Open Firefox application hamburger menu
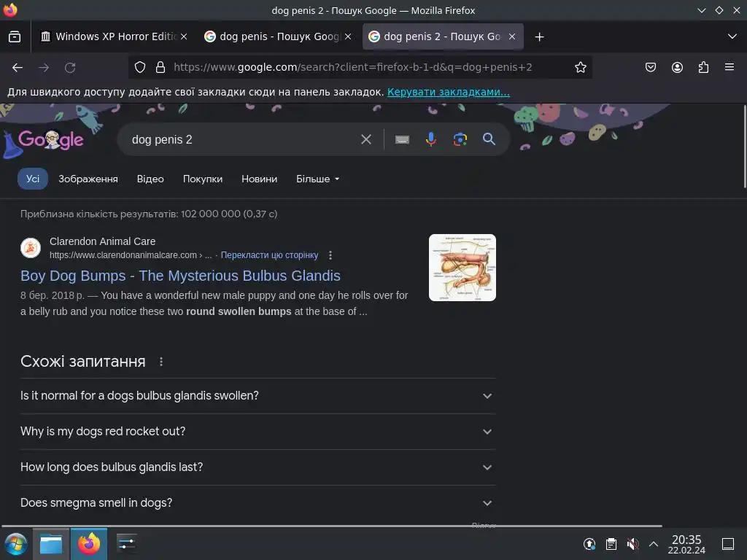Image resolution: width=747 pixels, height=560 pixels. 729,67
